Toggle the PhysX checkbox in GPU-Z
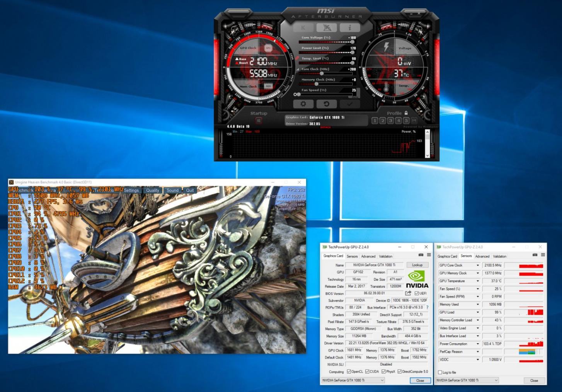This screenshot has height=392, width=562. [383, 372]
